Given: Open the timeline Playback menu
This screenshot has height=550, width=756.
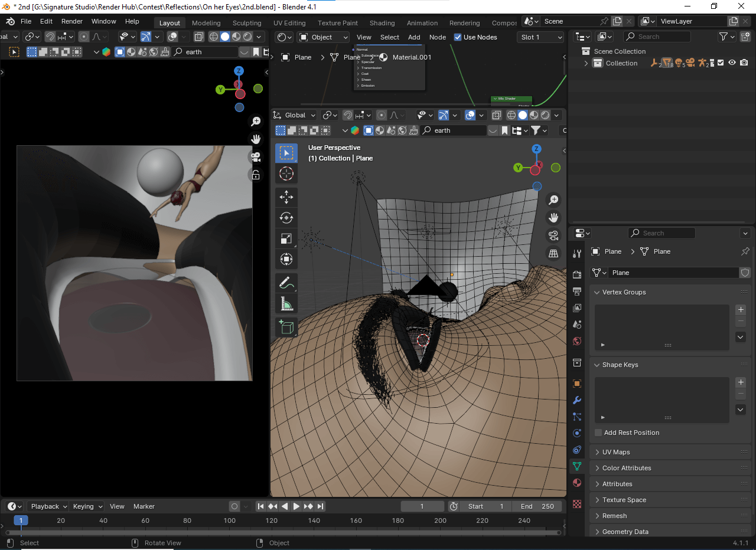Looking at the screenshot, I should [x=48, y=506].
